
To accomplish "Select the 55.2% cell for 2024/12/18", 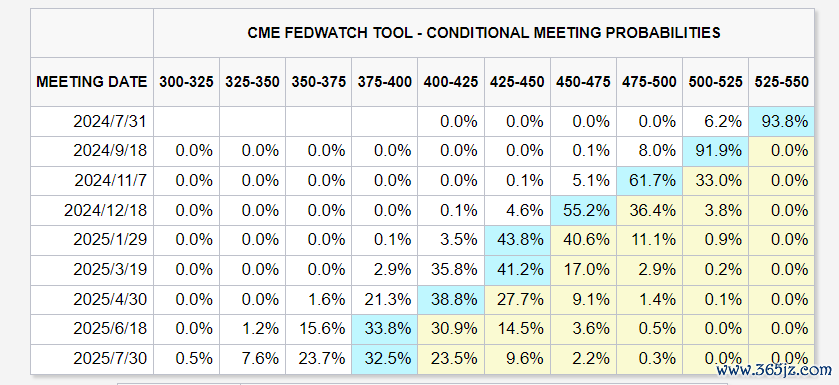I will (x=583, y=211).
